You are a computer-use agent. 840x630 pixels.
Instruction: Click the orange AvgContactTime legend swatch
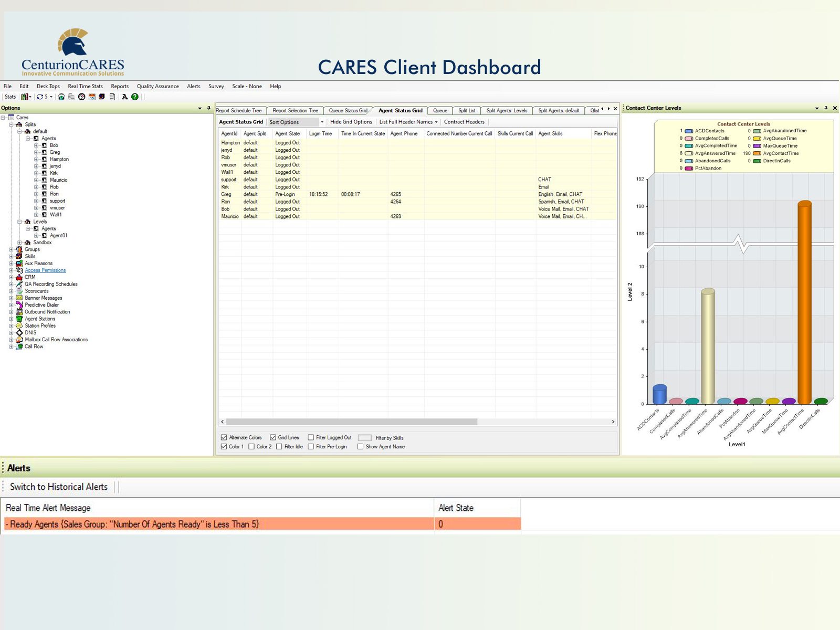[x=757, y=153]
